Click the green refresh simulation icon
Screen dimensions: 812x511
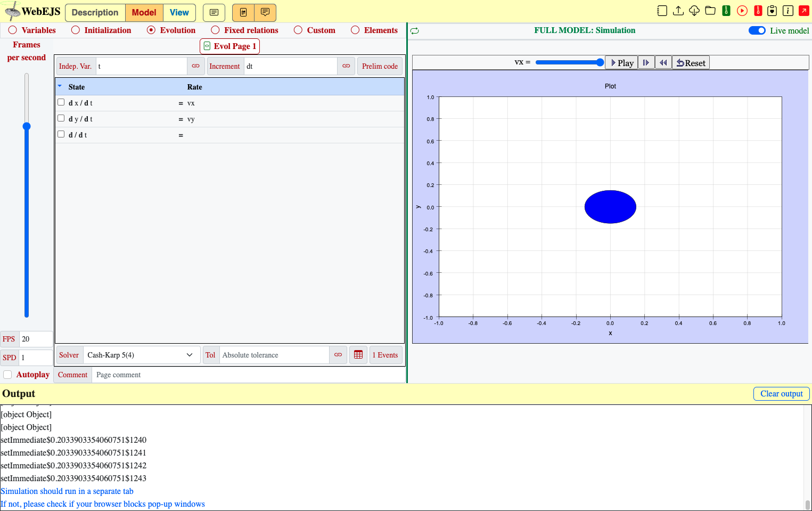(415, 31)
